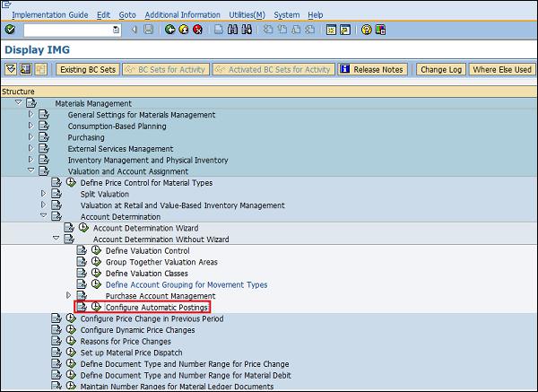
Task: Click the red Cancel icon
Action: tap(197, 30)
